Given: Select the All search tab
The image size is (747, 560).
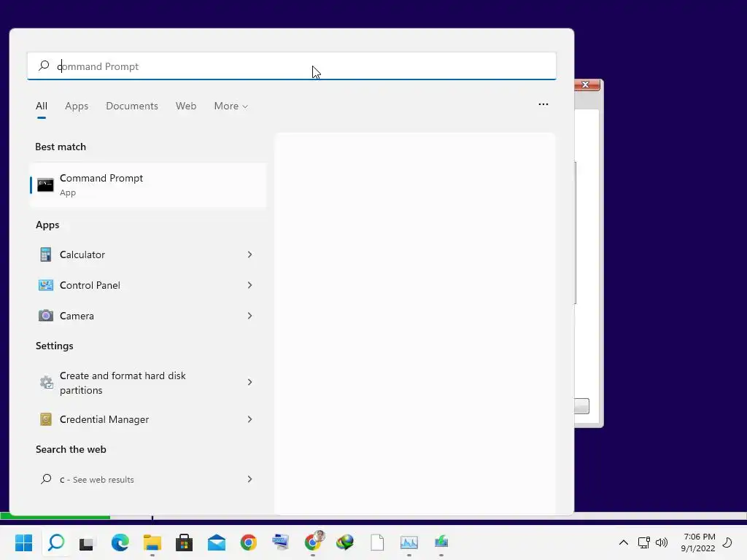Looking at the screenshot, I should (42, 106).
